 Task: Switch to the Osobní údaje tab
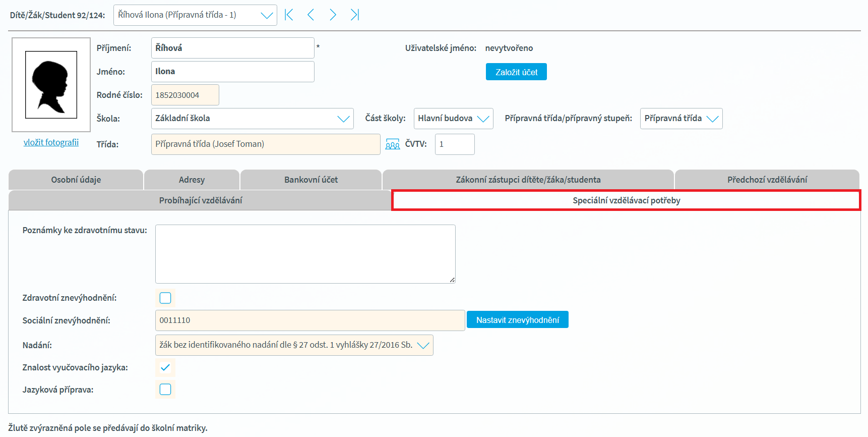click(76, 180)
